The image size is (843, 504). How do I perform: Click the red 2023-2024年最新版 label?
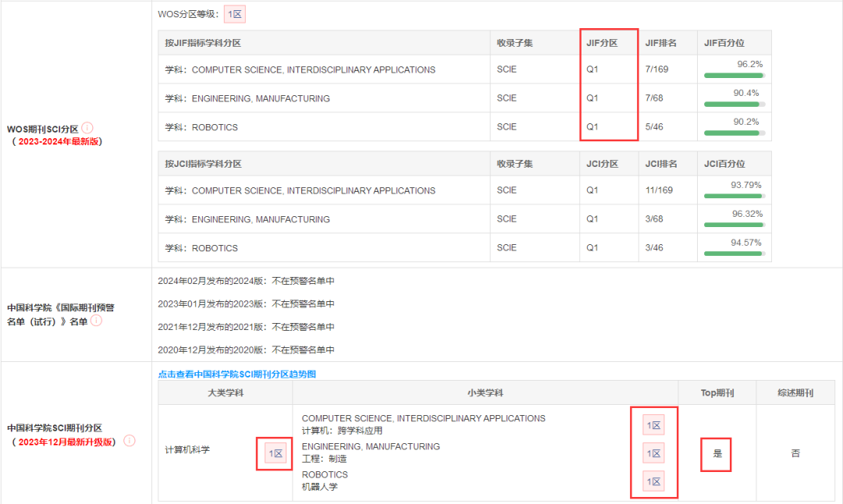point(59,141)
